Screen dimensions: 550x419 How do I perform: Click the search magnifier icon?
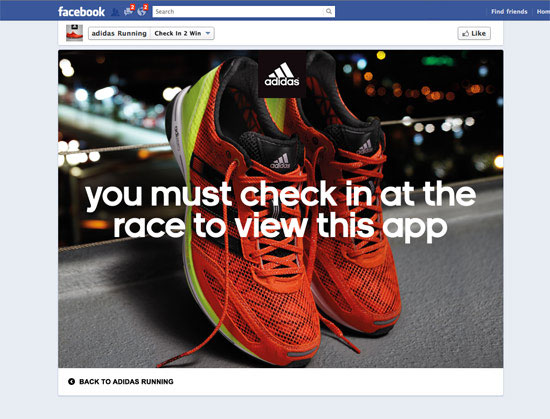(329, 12)
